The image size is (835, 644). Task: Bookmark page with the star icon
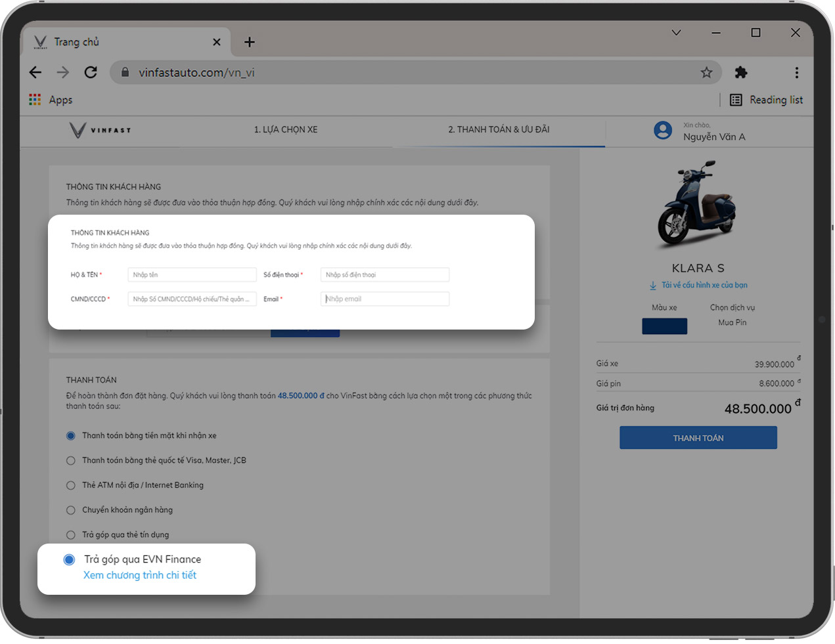click(x=706, y=72)
